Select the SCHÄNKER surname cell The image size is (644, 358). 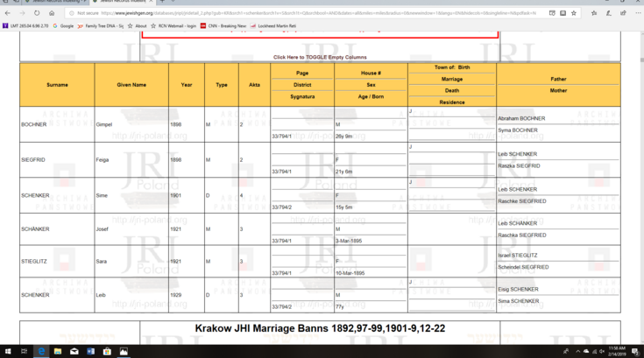tap(57, 229)
